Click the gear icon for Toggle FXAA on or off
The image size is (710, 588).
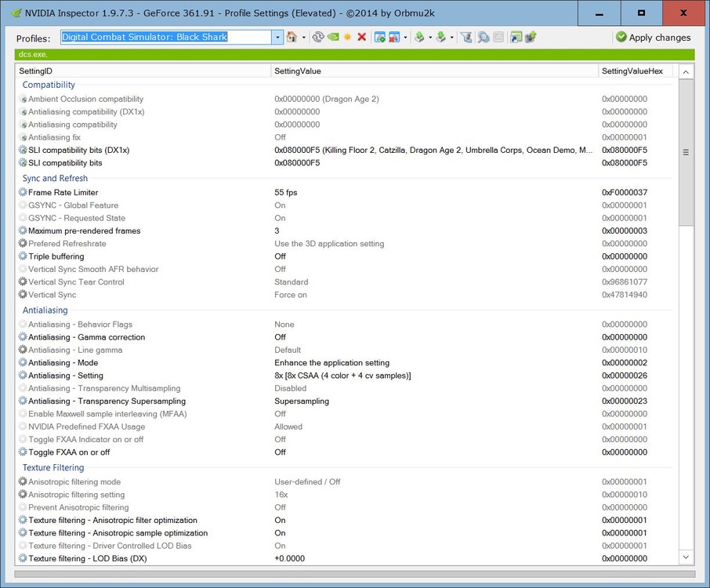point(23,452)
